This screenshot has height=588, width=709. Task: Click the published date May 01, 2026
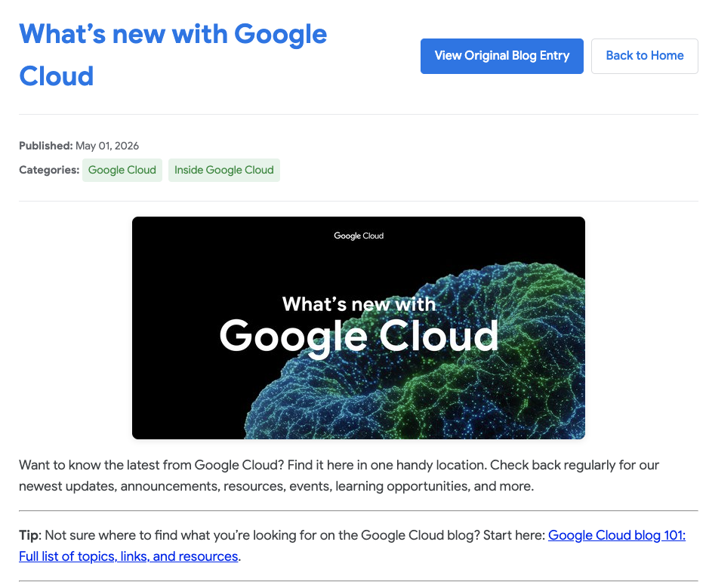[107, 146]
